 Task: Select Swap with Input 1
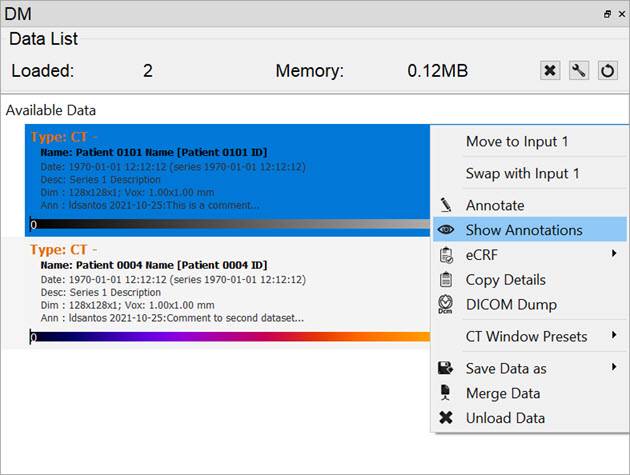[x=522, y=174]
